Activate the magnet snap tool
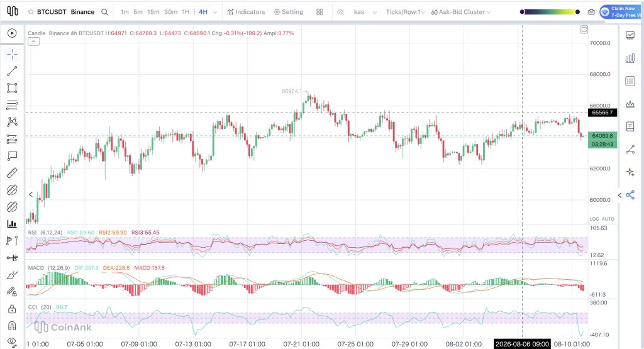 pyautogui.click(x=12, y=326)
